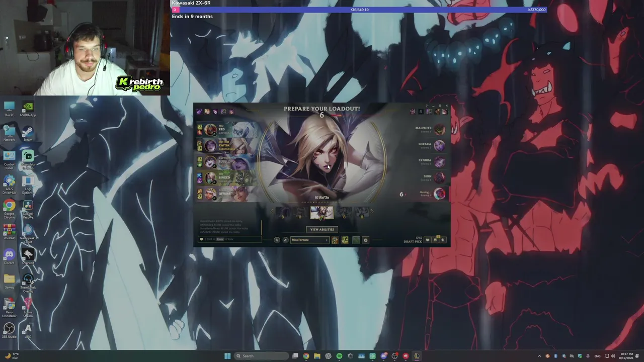Select the Zed mid teammate row
The image size is (644, 362).
227,129
